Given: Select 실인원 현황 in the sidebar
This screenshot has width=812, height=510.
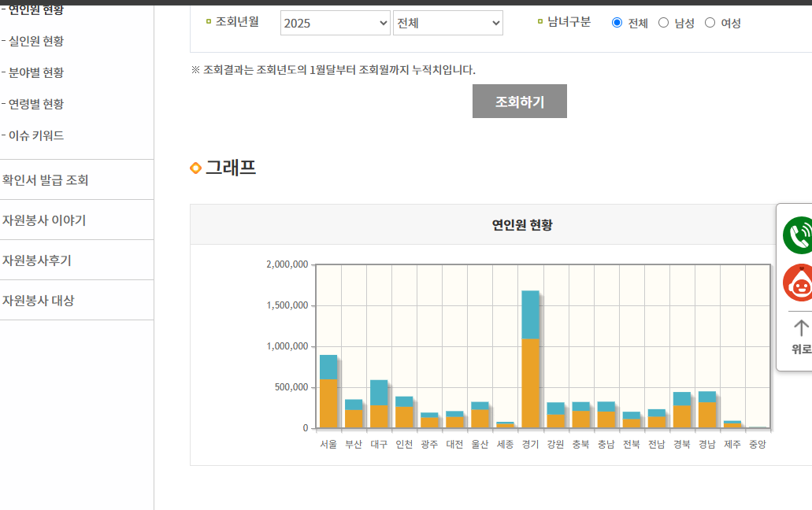Looking at the screenshot, I should pos(38,41).
